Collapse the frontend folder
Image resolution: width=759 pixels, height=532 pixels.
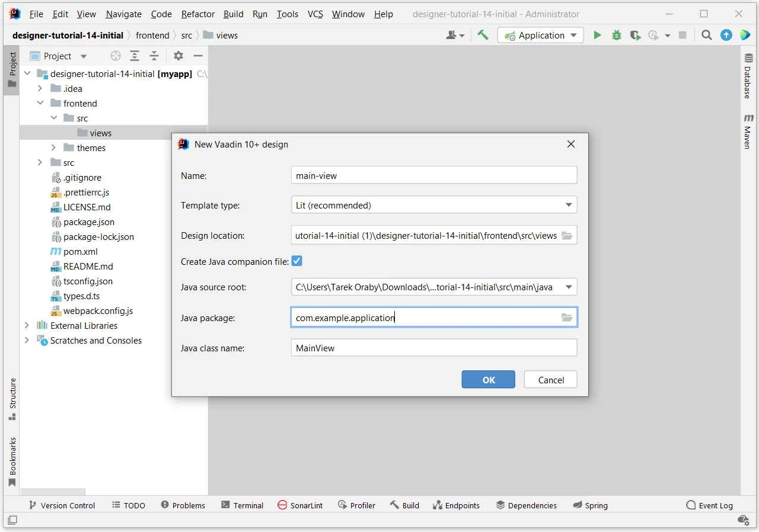40,102
